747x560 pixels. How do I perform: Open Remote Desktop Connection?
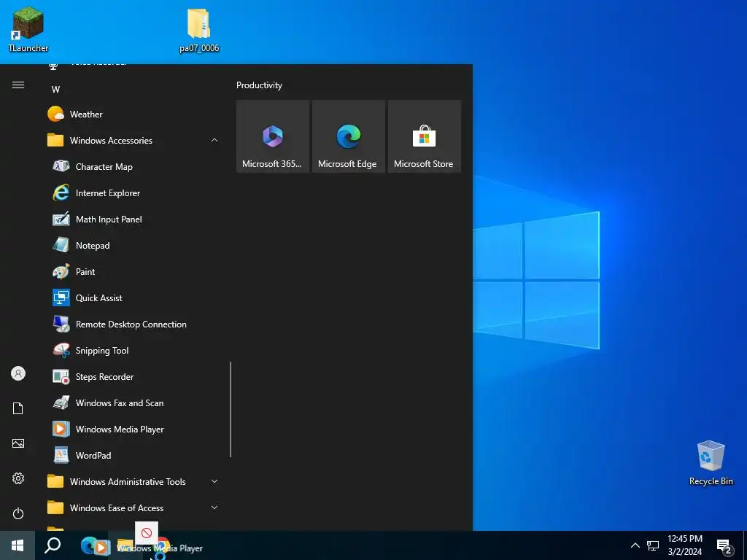pos(133,324)
